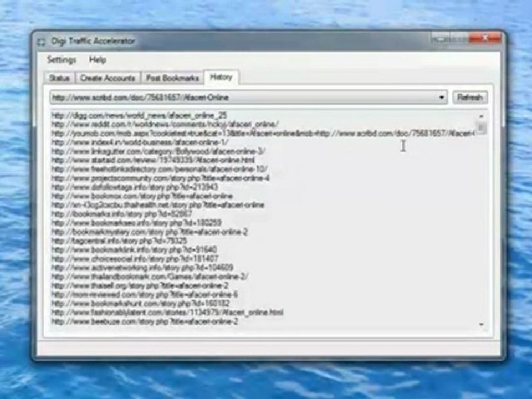Click the freehotlinksdirectory.com personals URL line

pyautogui.click(x=160, y=169)
